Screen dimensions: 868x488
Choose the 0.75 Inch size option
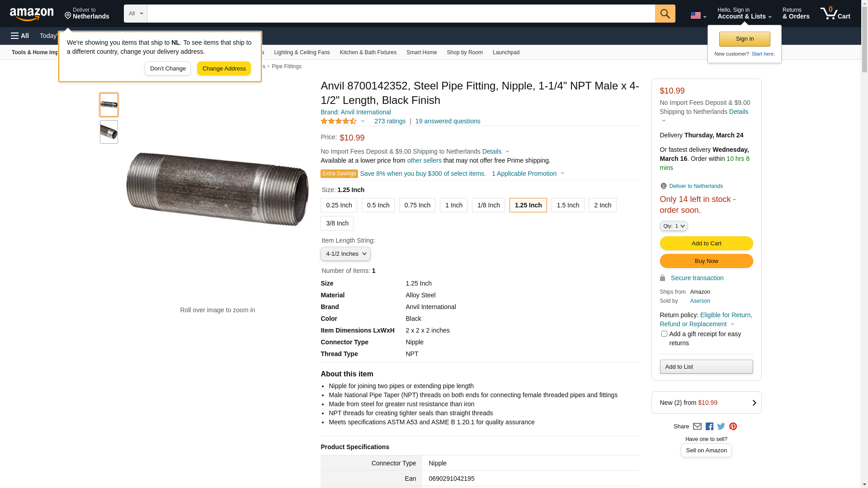click(x=417, y=205)
